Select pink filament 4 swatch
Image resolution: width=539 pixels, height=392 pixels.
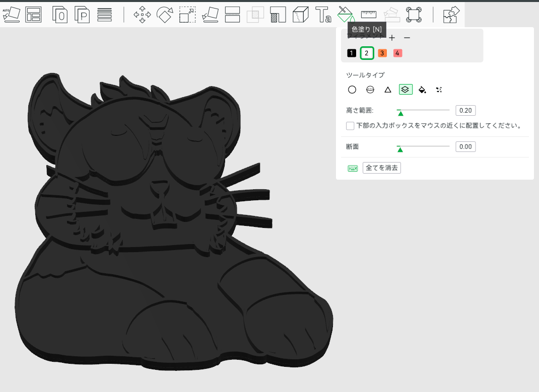pyautogui.click(x=397, y=53)
